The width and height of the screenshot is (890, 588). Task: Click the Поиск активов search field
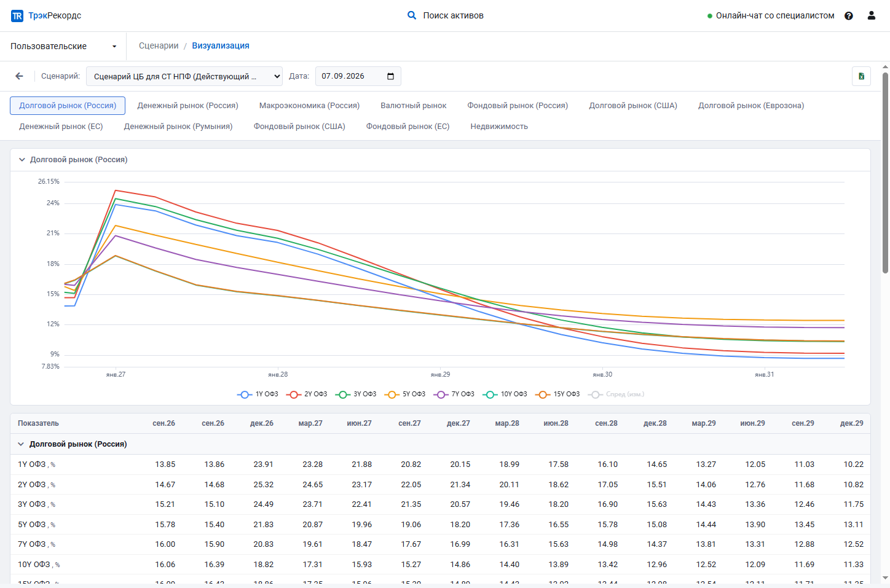453,15
